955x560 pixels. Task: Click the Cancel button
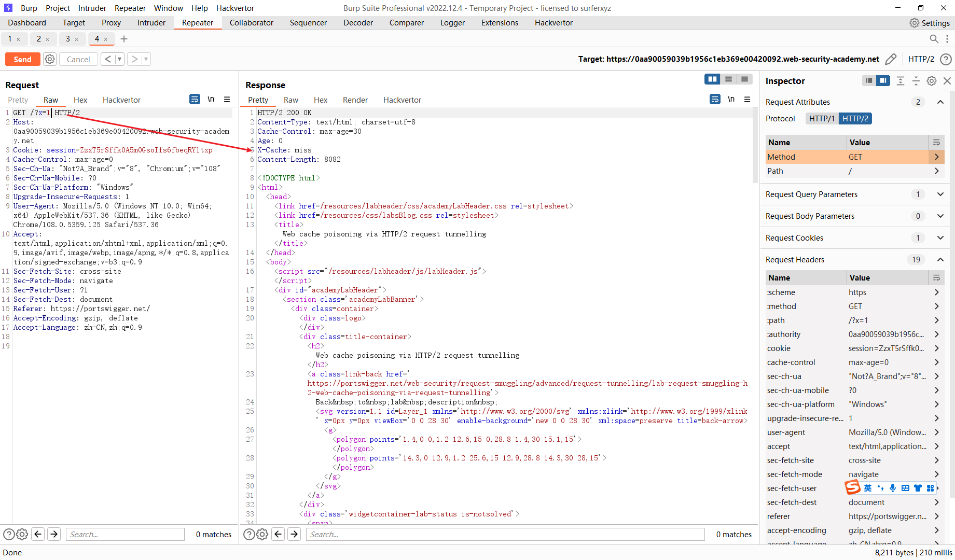[78, 59]
